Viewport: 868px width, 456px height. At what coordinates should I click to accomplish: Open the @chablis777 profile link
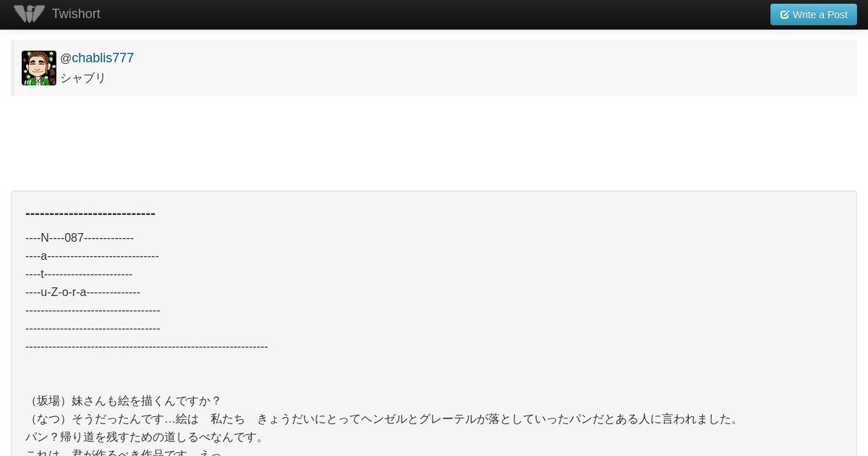pyautogui.click(x=97, y=58)
